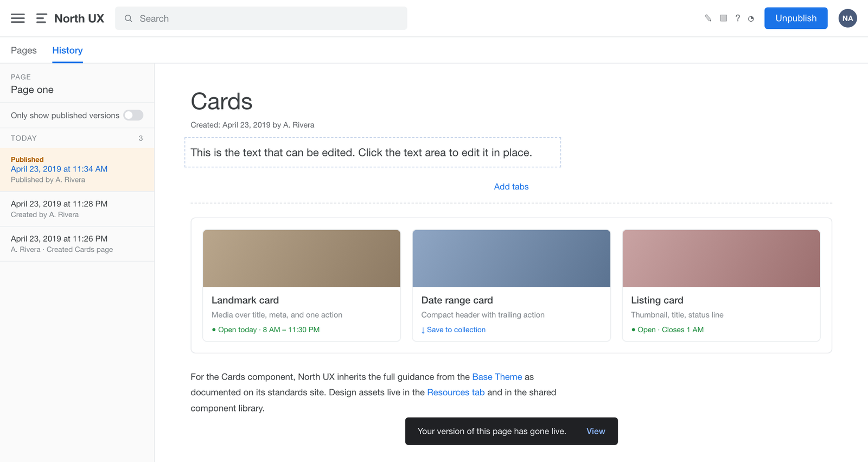This screenshot has height=462, width=868.
Task: Click the Unpublish button
Action: (796, 18)
